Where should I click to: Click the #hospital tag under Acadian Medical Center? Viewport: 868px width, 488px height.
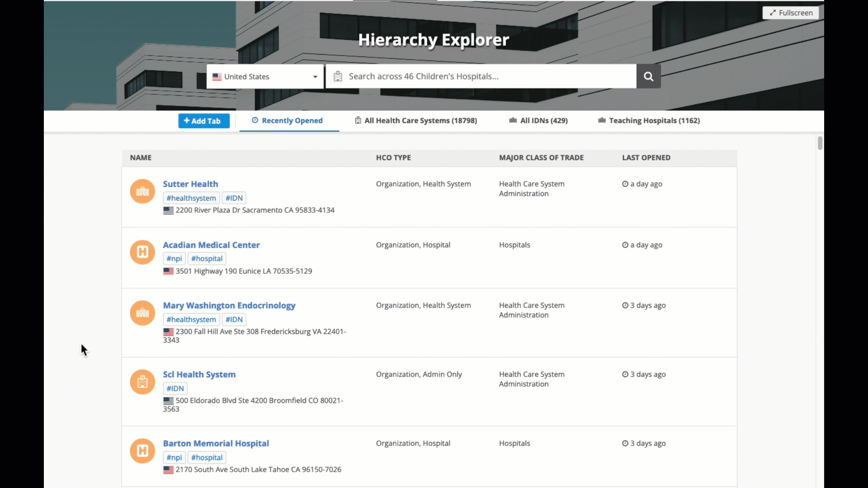(207, 258)
